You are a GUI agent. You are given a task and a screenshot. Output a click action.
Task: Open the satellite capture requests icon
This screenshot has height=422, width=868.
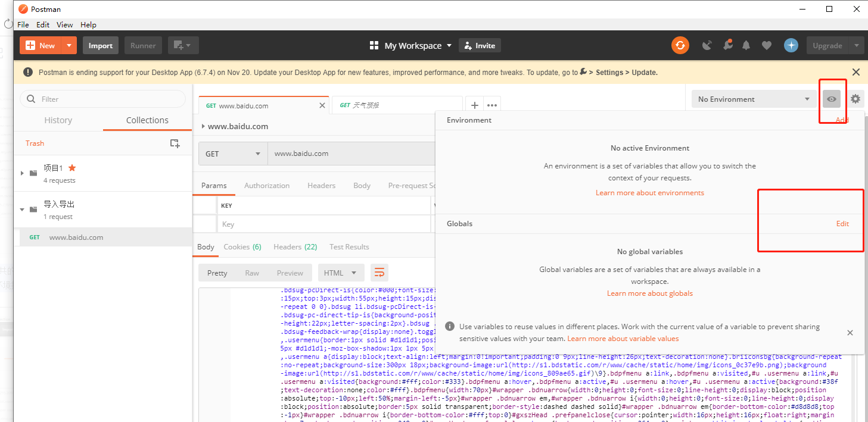coord(707,46)
